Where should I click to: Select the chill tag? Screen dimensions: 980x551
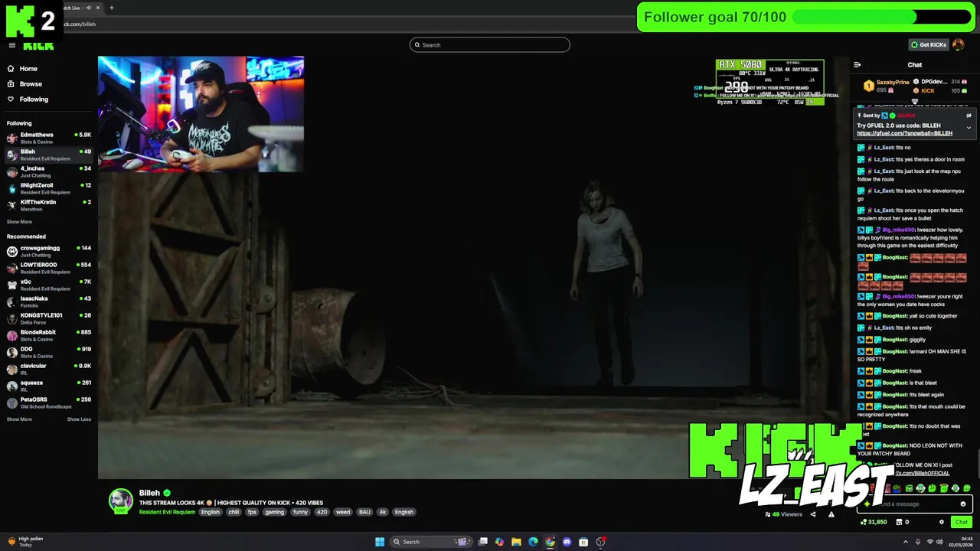(x=234, y=512)
